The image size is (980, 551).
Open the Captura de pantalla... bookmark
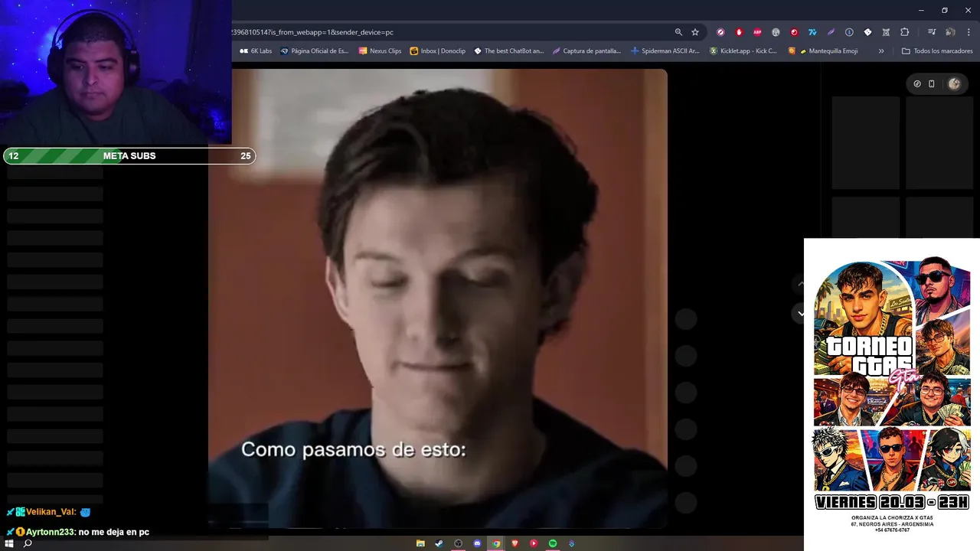point(587,51)
